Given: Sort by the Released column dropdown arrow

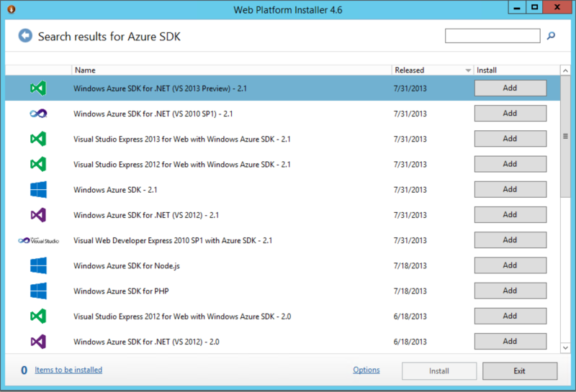Looking at the screenshot, I should pos(468,70).
